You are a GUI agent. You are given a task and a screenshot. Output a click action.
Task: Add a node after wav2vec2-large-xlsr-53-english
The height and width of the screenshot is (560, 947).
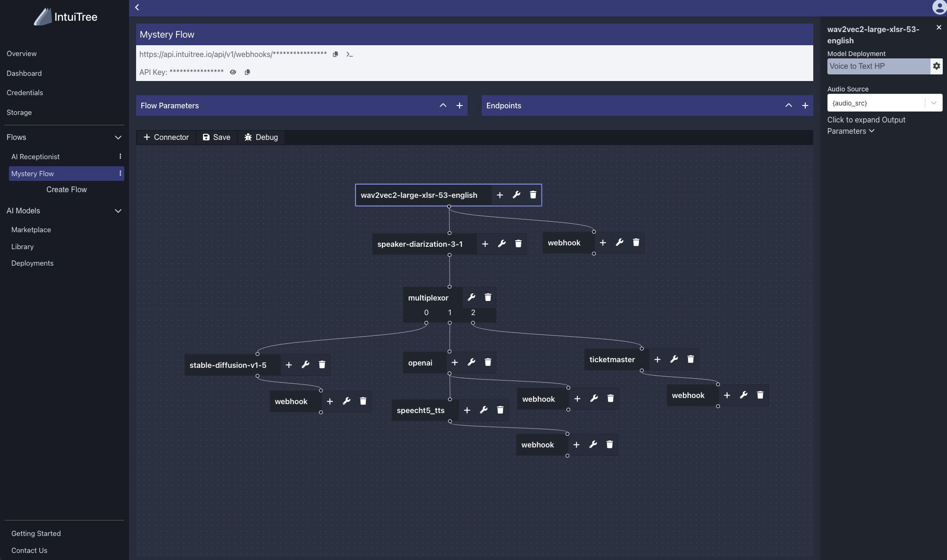point(500,195)
